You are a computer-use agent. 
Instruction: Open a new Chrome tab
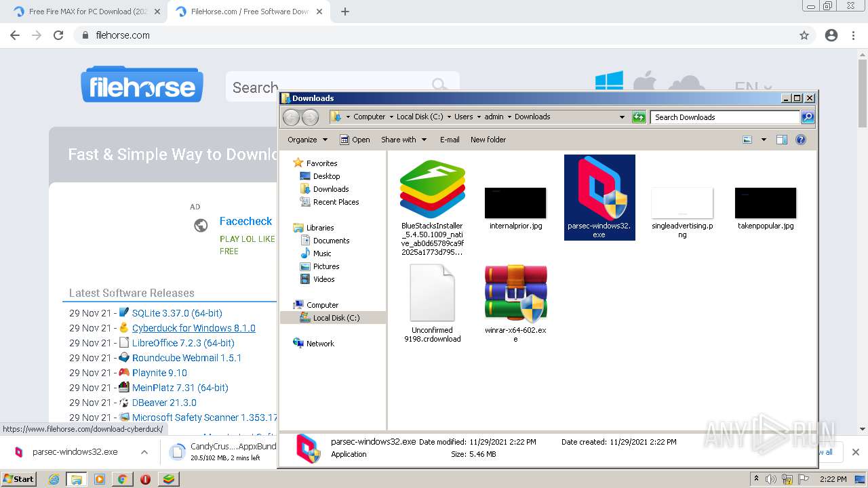coord(345,12)
